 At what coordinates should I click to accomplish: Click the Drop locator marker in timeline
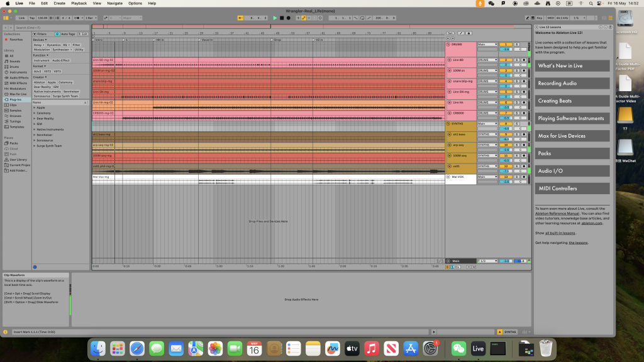[277, 40]
